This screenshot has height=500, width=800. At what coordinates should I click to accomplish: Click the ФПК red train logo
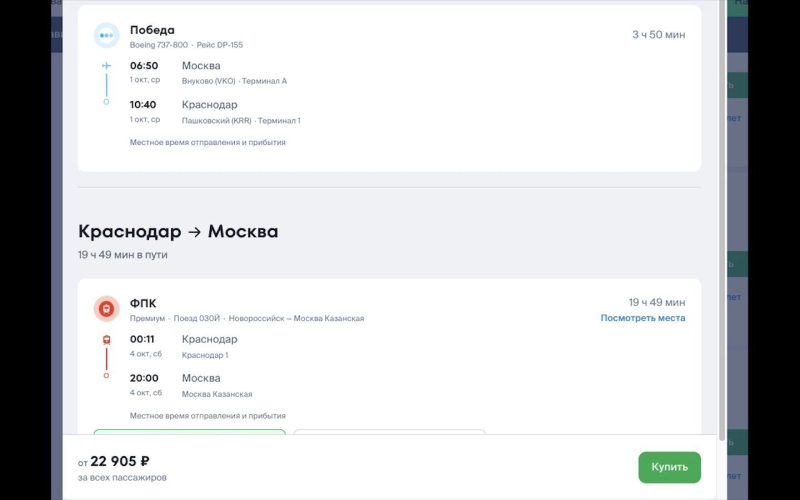106,309
